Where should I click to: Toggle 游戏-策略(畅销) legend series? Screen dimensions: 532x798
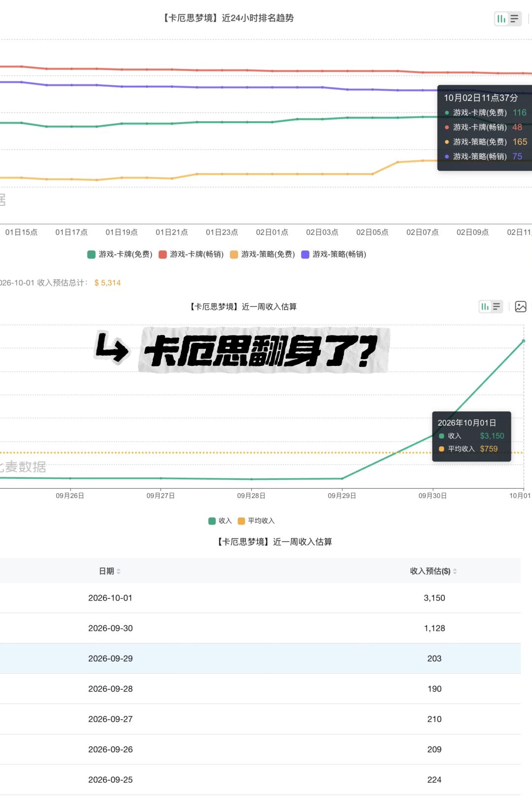[333, 254]
